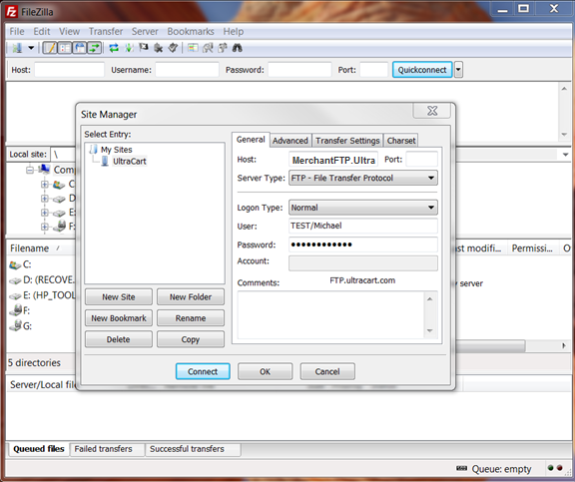Click the Comments text area

click(331, 314)
